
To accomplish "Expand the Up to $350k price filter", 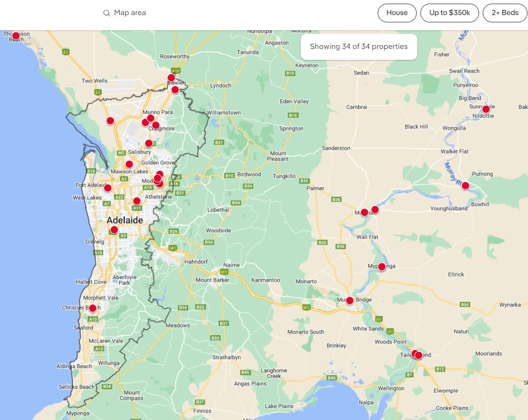I will [x=449, y=13].
